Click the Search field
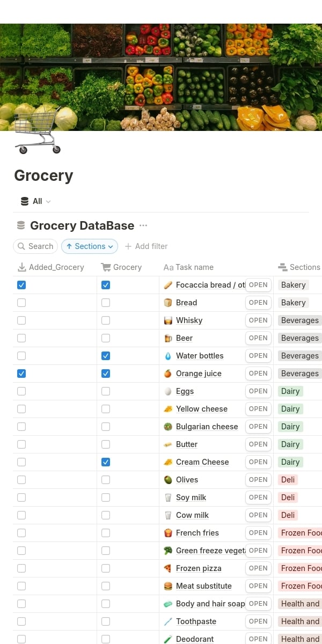The height and width of the screenshot is (644, 322). click(35, 246)
